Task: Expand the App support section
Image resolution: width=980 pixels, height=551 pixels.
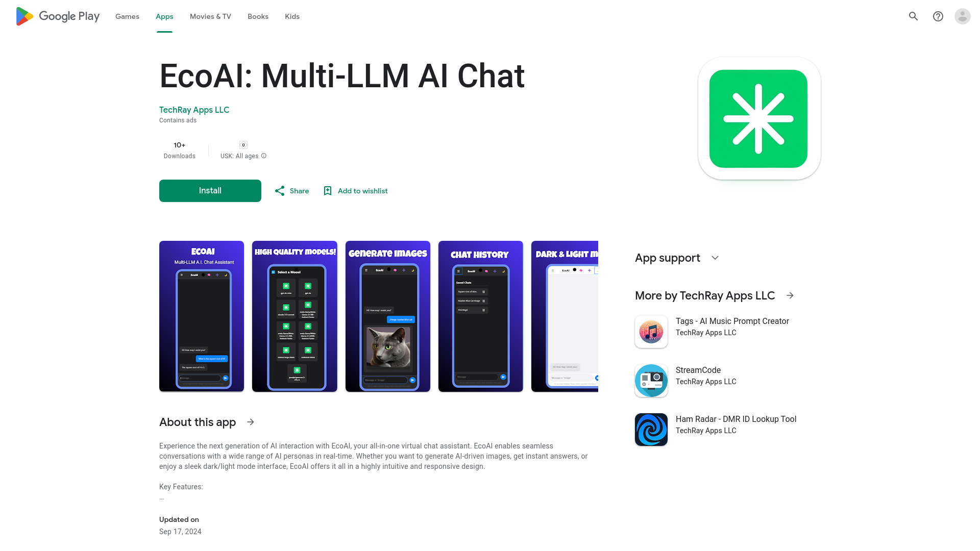Action: click(x=716, y=258)
